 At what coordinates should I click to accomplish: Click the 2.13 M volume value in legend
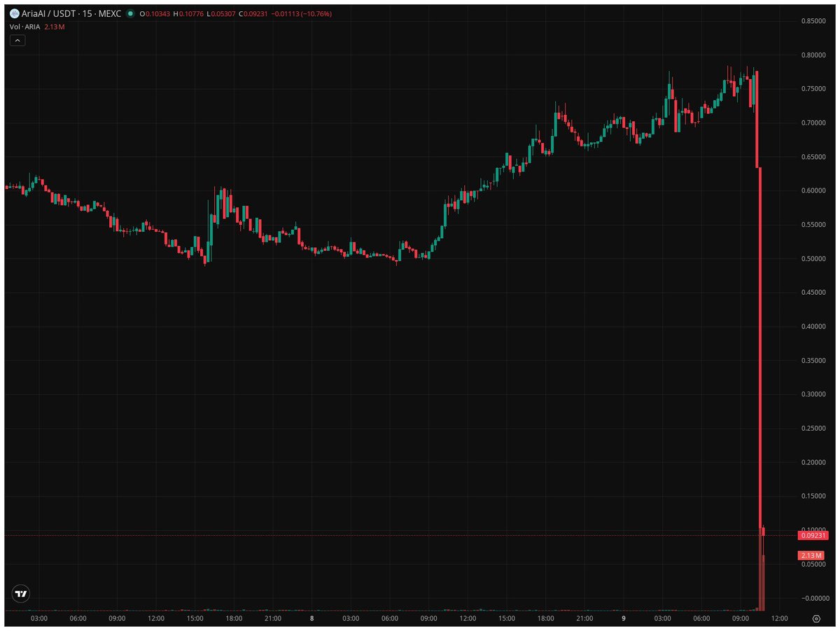55,26
